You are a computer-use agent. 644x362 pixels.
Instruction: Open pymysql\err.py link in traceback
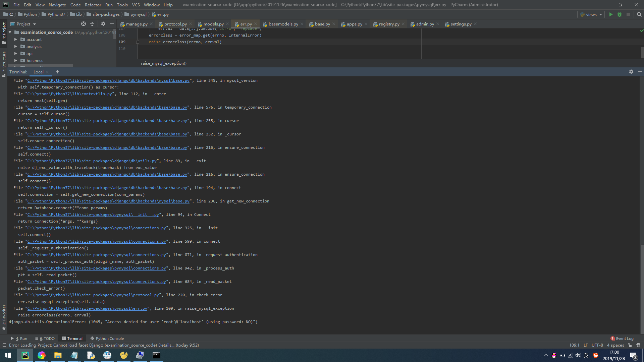tap(87, 308)
